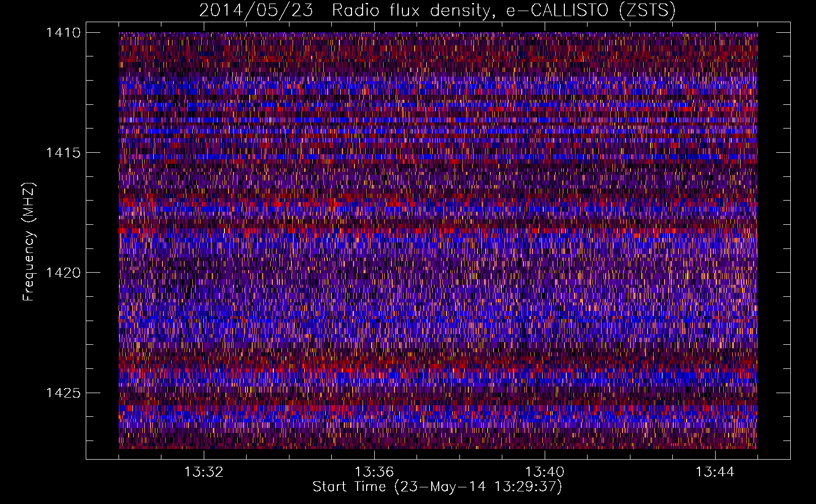Click the 13:44 time tick label
This screenshot has height=504, width=816.
coord(715,472)
